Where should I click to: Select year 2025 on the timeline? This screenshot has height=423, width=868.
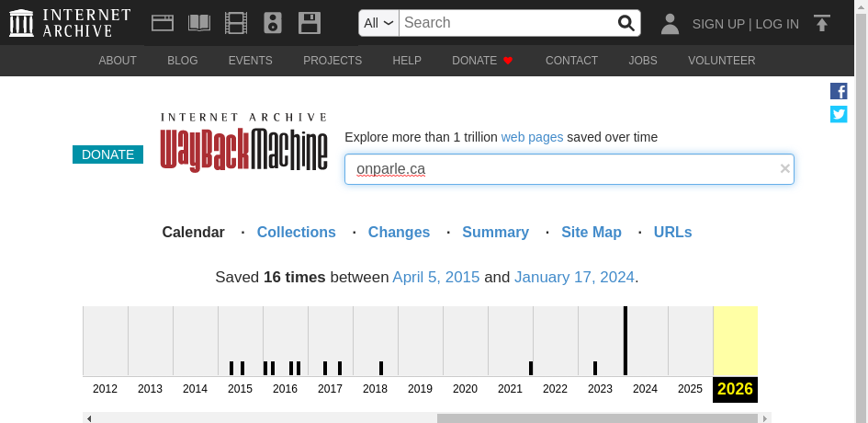pos(691,389)
